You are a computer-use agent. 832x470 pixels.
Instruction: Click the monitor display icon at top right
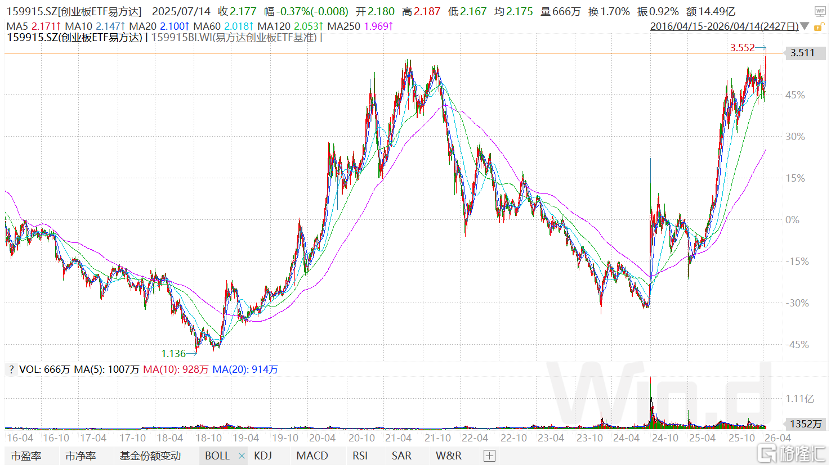pos(820,12)
